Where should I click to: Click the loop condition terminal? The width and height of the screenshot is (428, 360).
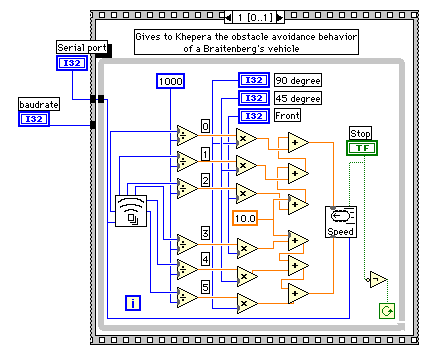387,311
